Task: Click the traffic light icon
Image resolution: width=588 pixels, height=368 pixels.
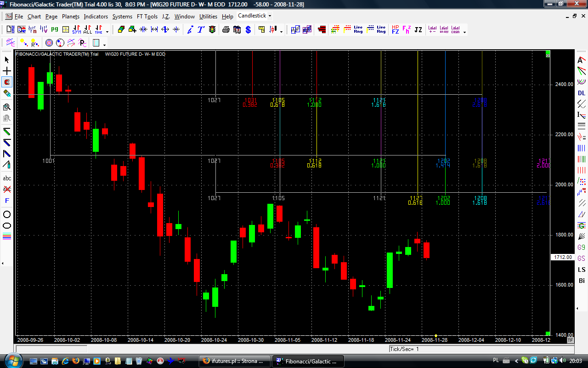Action: (x=212, y=29)
